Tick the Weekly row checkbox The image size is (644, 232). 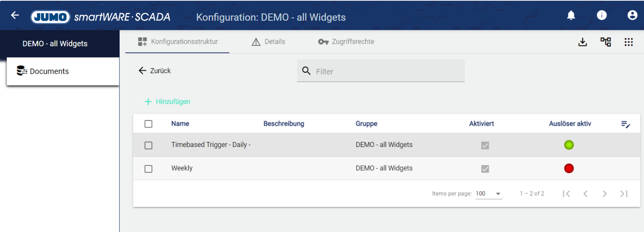tap(148, 169)
